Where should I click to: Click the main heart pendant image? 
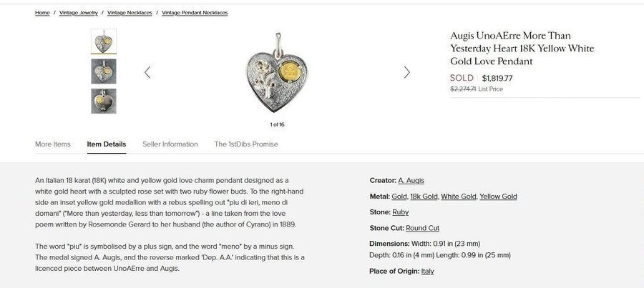point(277,71)
